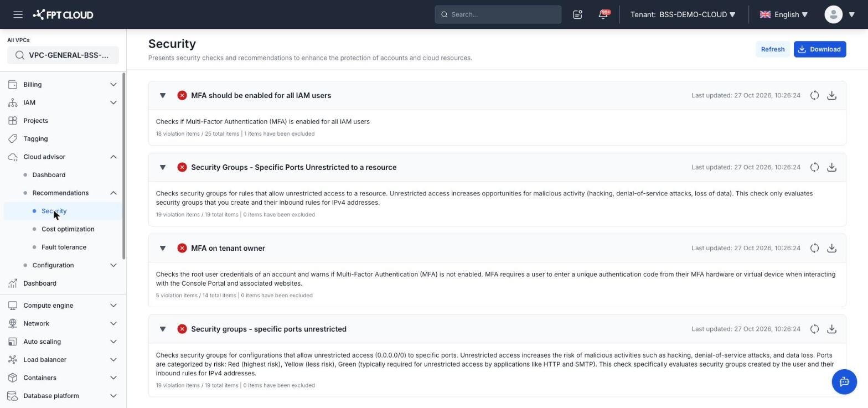The image size is (868, 408).
Task: Refresh the Specific Ports Unrestricted to a resource check
Action: 814,167
